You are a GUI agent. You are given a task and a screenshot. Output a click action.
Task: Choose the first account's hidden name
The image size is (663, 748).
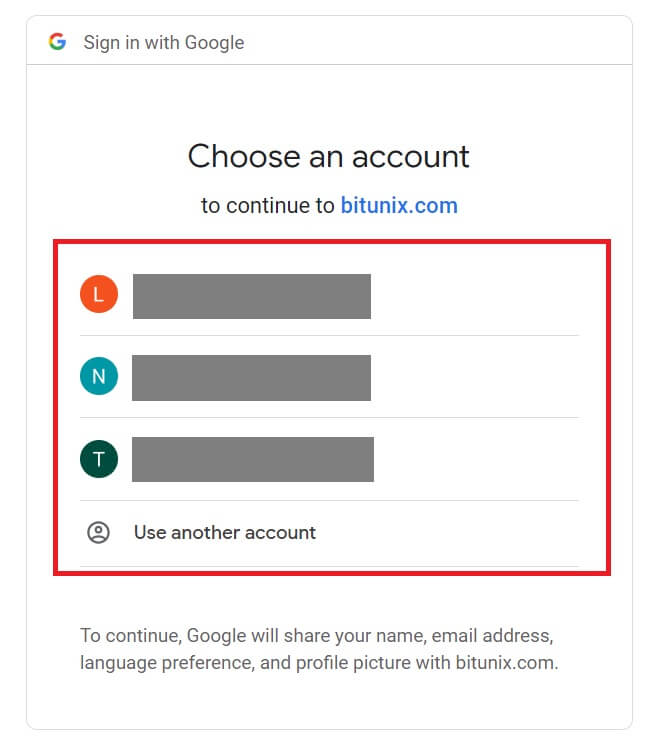[x=252, y=296]
